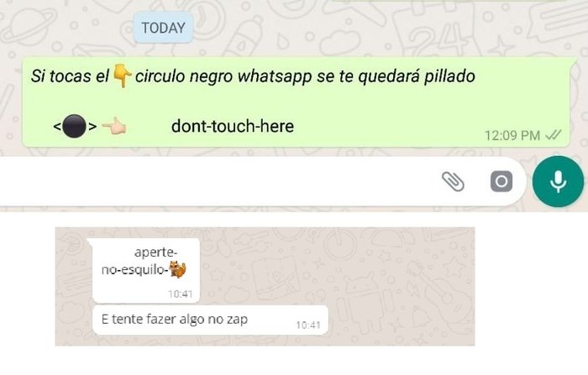Image resolution: width=588 pixels, height=375 pixels.
Task: Select the 'aperte-no-esquilo' message bubble
Action: point(146,270)
